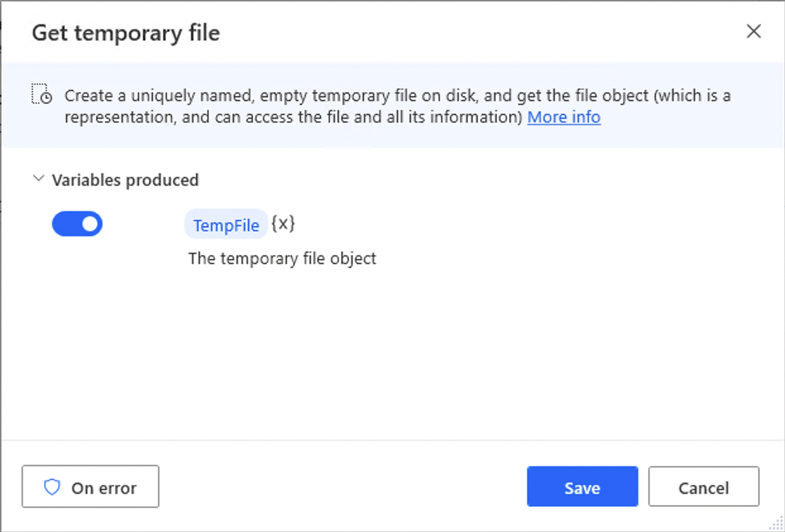
Task: Cancel the dialog without saving
Action: [703, 487]
